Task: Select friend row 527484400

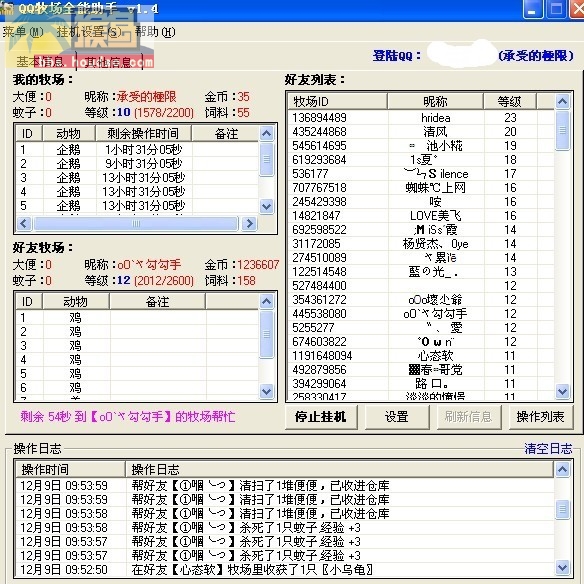Action: pos(421,286)
